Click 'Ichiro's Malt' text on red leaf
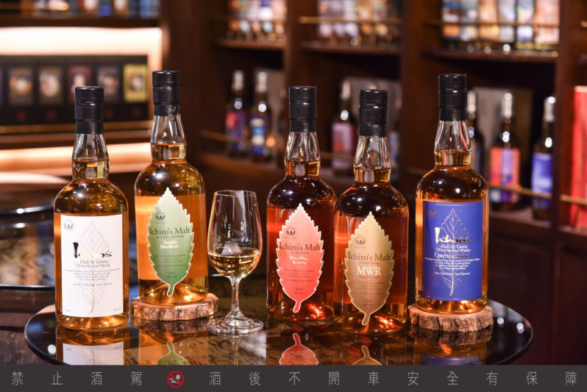 pyautogui.click(x=299, y=246)
